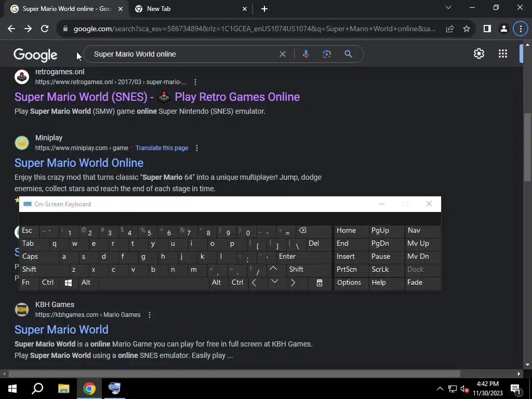The image size is (532, 399).
Task: Open Miniplay Super Mario World Online link
Action: (x=79, y=163)
